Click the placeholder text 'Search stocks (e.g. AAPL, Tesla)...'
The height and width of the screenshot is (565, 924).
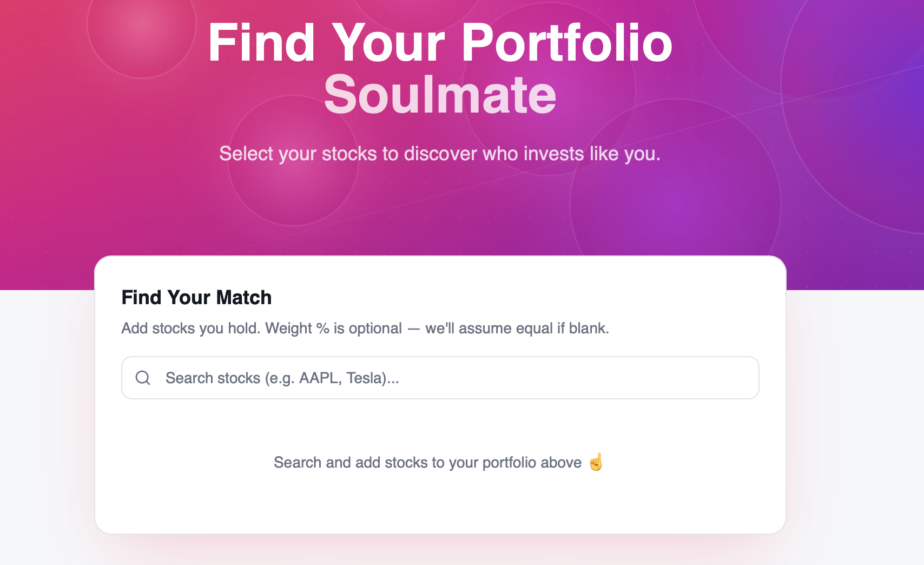pos(282,378)
